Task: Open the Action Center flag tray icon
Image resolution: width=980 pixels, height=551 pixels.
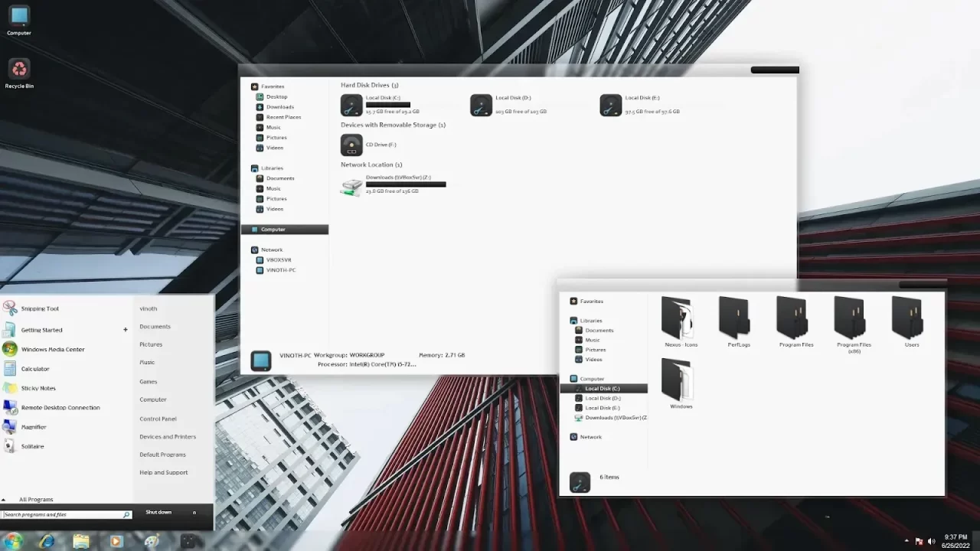Action: click(x=920, y=541)
